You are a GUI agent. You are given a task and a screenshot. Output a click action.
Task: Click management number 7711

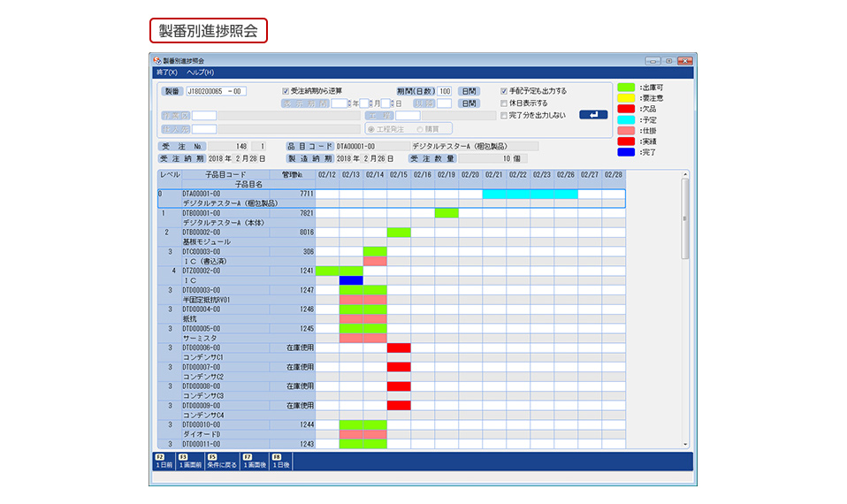(307, 194)
